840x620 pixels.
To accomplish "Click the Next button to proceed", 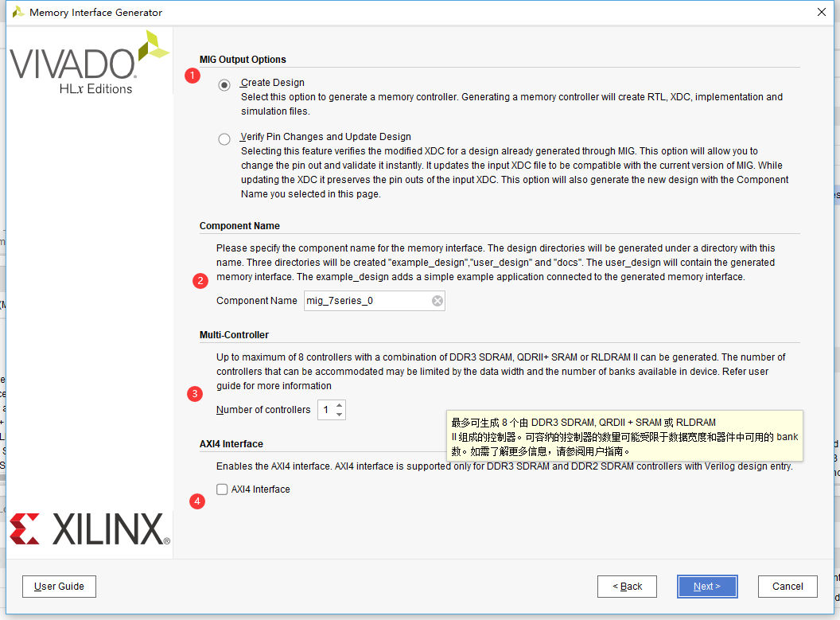I will (706, 586).
